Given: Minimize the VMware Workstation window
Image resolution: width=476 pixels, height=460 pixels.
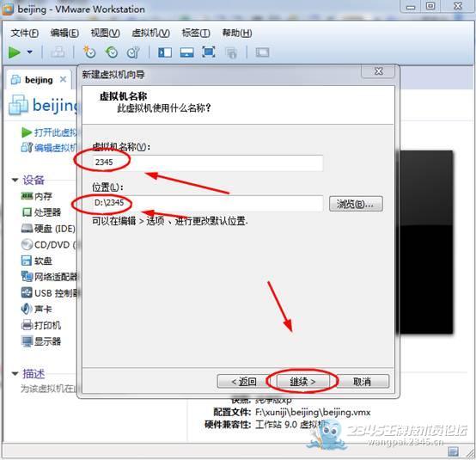Looking at the screenshot, I should [x=411, y=7].
